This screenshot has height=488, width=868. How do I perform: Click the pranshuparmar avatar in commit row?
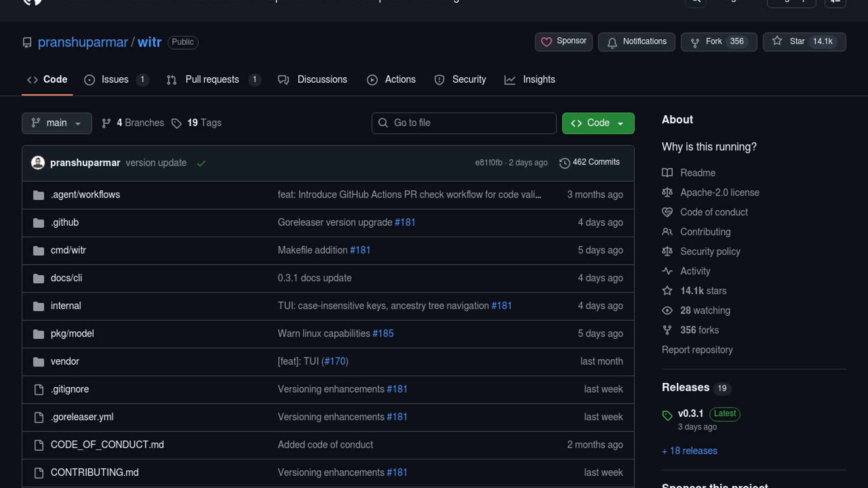click(38, 163)
